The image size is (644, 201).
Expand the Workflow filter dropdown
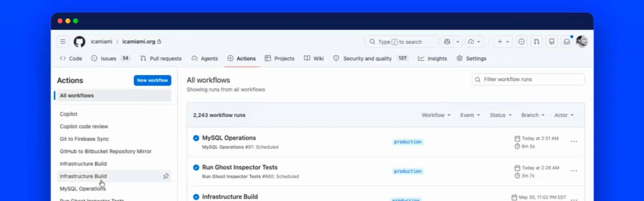tap(436, 115)
